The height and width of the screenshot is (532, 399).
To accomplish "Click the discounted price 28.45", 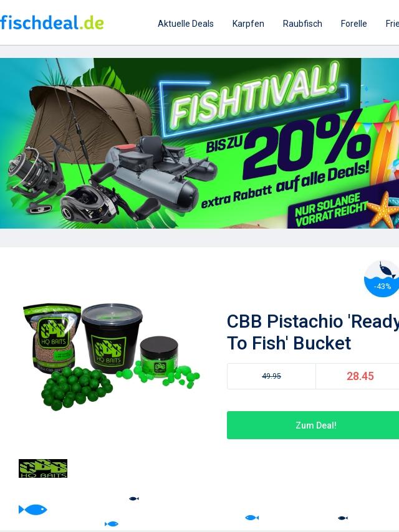I will pos(360,376).
